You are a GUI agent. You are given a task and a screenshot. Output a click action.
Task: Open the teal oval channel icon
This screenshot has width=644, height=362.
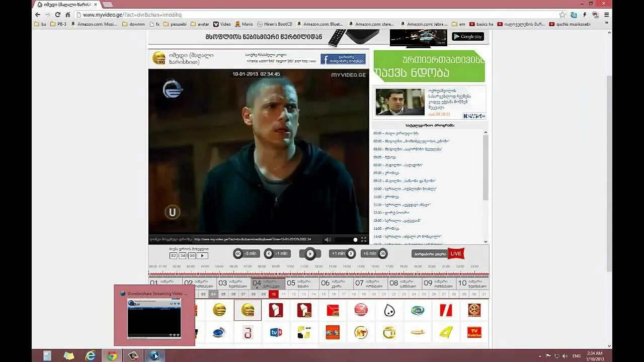[418, 310]
